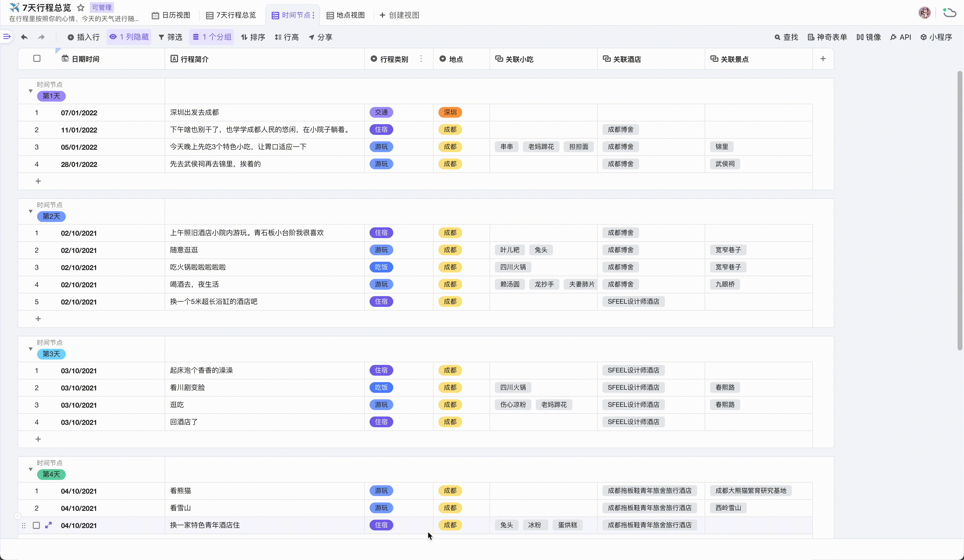
Task: Check the select-all checkbox in header
Action: click(37, 59)
